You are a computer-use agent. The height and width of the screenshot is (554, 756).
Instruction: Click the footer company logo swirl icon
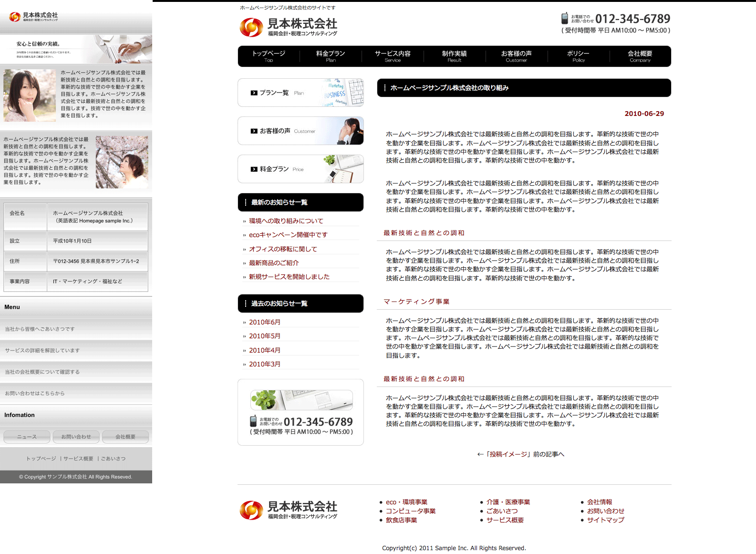click(x=251, y=510)
